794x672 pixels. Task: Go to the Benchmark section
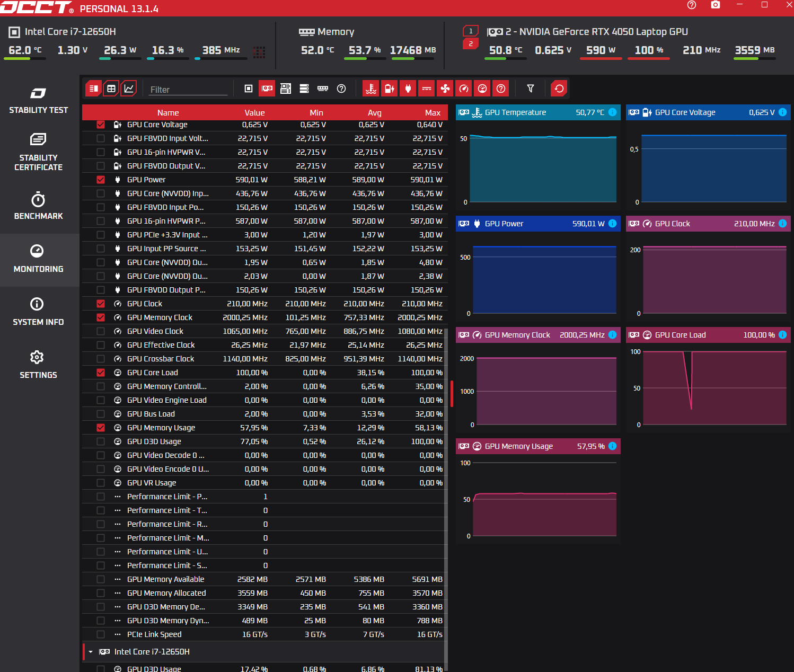(39, 207)
